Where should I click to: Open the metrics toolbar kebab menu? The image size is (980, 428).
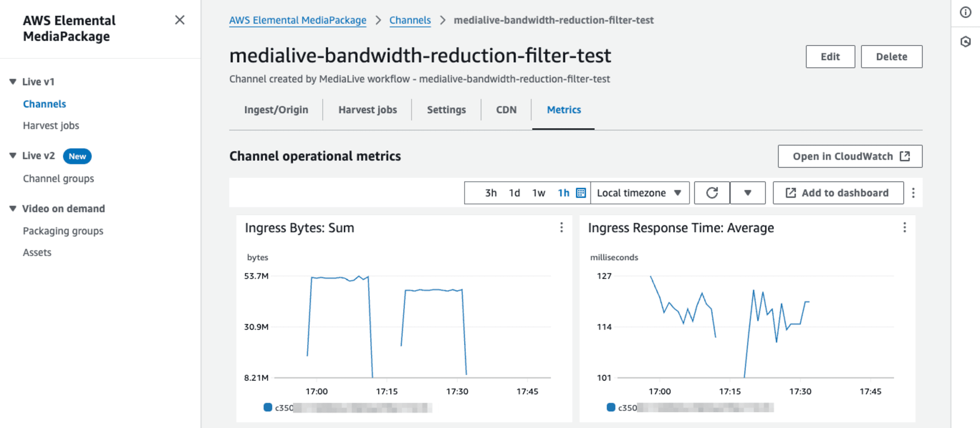pos(913,193)
